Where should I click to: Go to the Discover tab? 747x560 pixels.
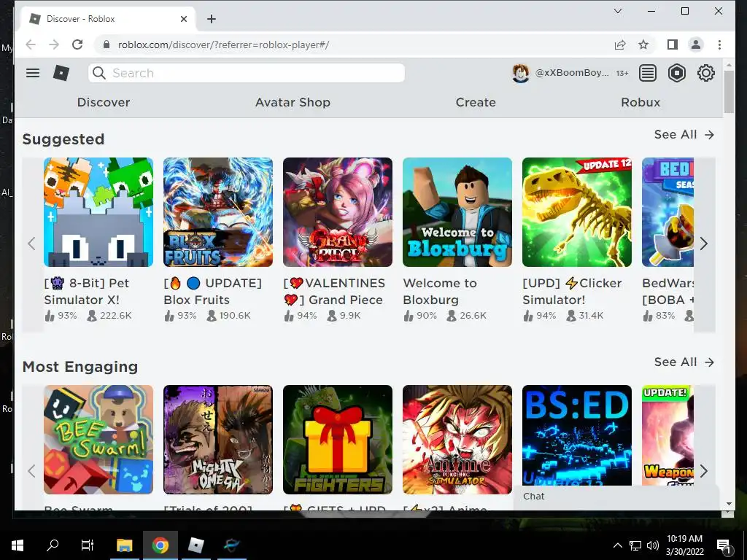tap(104, 102)
